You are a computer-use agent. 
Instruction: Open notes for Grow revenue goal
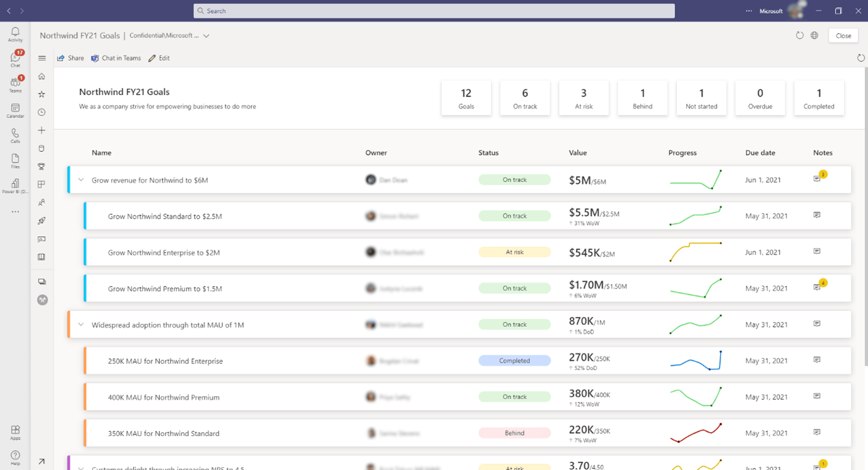tap(817, 178)
